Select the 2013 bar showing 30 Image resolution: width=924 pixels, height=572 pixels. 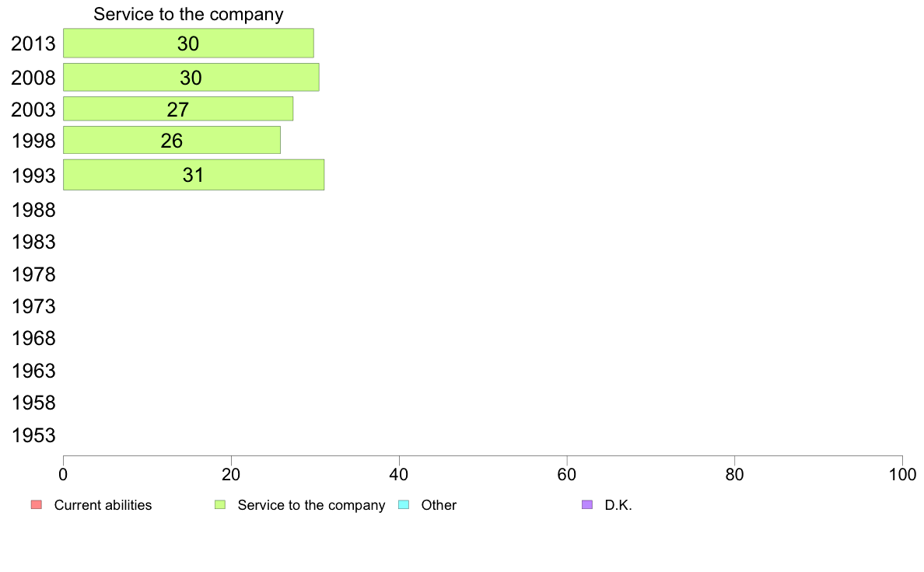click(x=188, y=43)
